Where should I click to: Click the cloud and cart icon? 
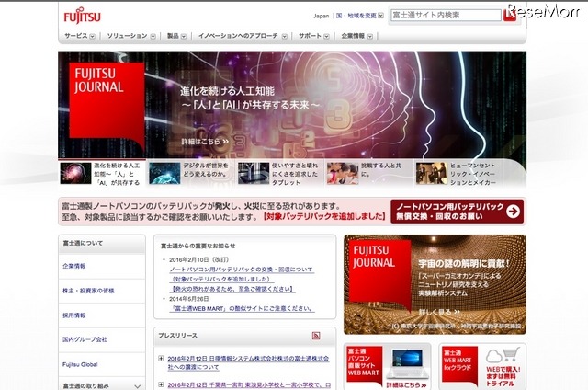pos(503,355)
